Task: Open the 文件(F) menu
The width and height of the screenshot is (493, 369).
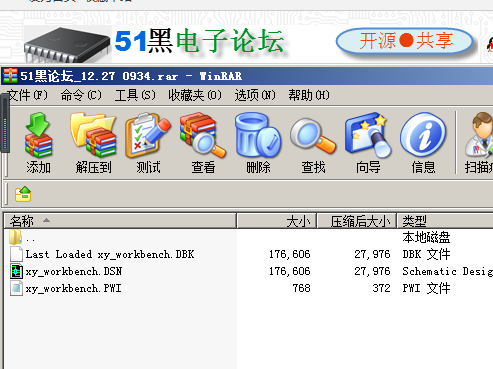Action: pos(27,95)
